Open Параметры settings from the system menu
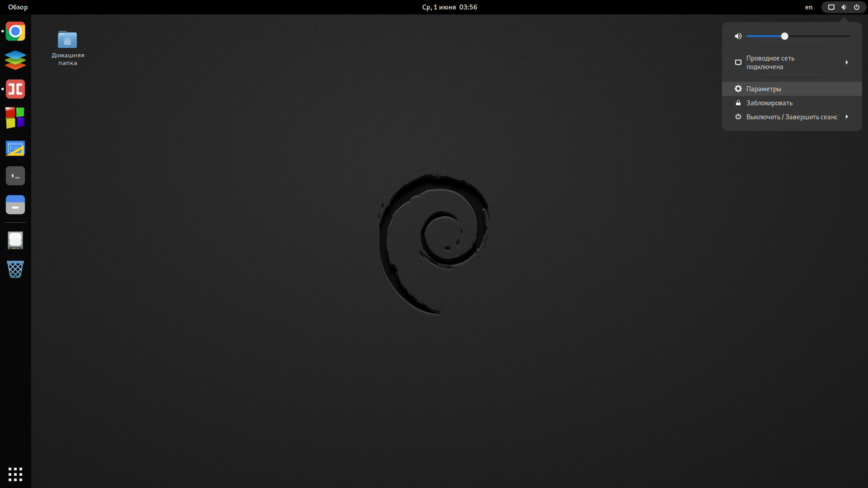The height and width of the screenshot is (488, 868). (764, 89)
